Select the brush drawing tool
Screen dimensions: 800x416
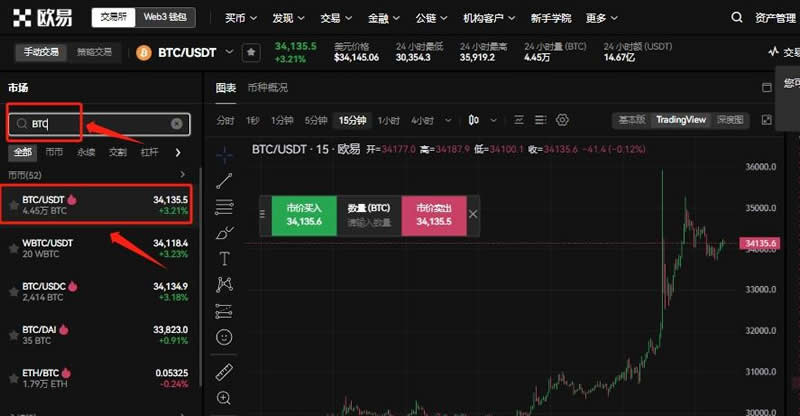tap(224, 232)
